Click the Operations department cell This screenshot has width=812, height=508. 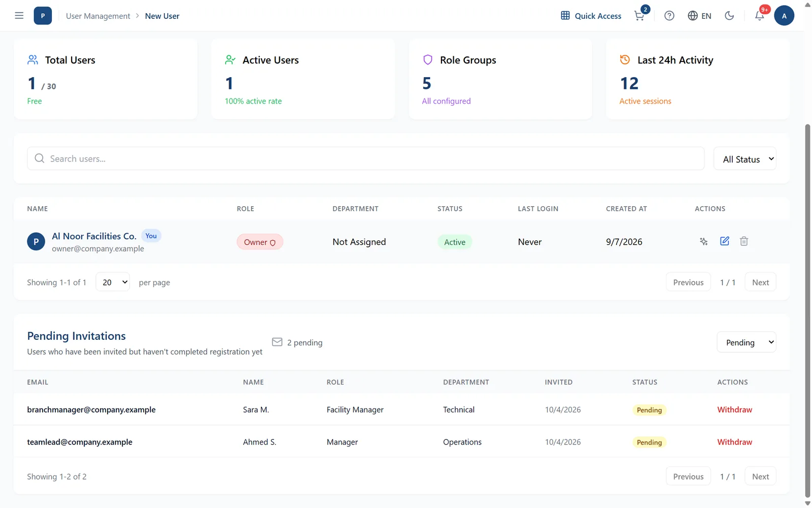click(462, 442)
